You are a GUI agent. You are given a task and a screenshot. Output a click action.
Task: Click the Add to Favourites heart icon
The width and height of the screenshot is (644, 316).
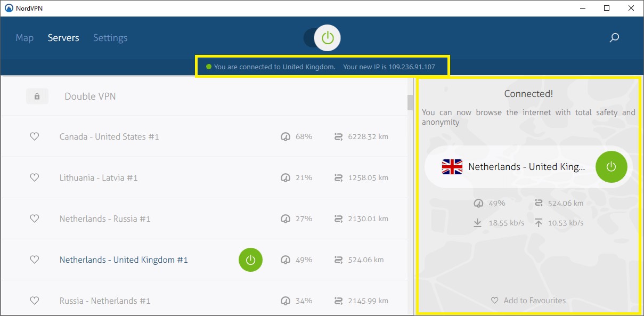(494, 301)
